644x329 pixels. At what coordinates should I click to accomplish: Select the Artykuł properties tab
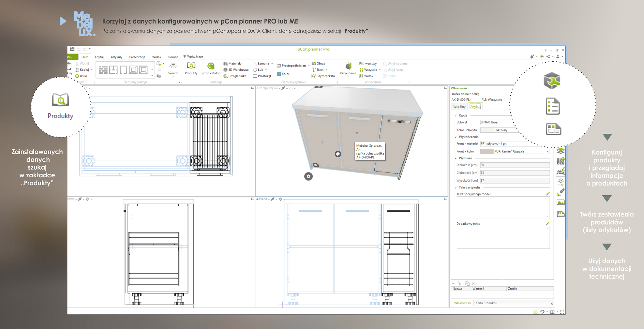[475, 107]
